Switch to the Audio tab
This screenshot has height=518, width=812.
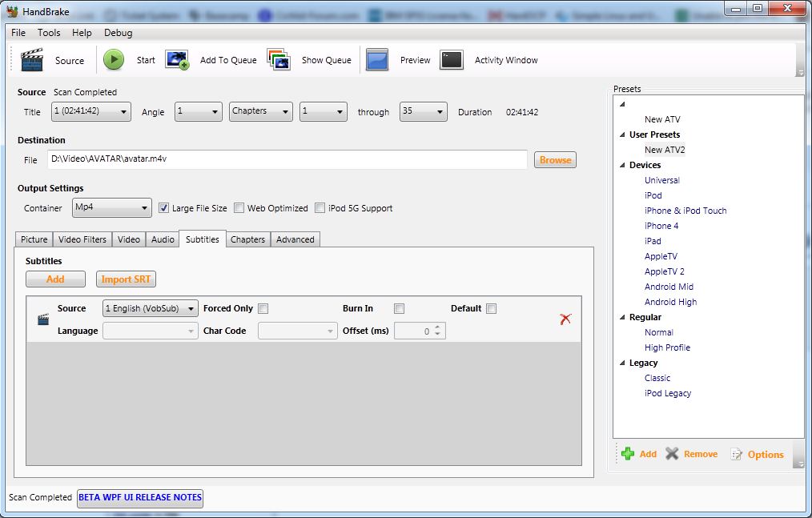(163, 239)
